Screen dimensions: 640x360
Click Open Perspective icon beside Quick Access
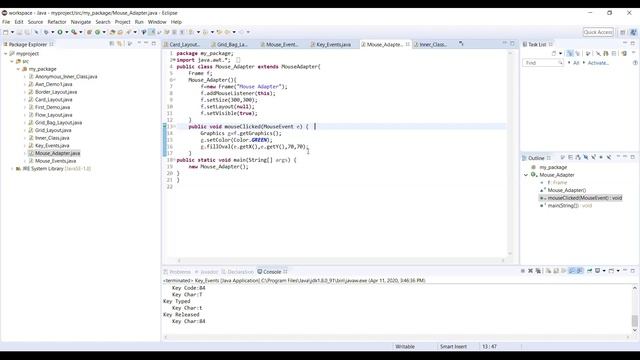622,32
